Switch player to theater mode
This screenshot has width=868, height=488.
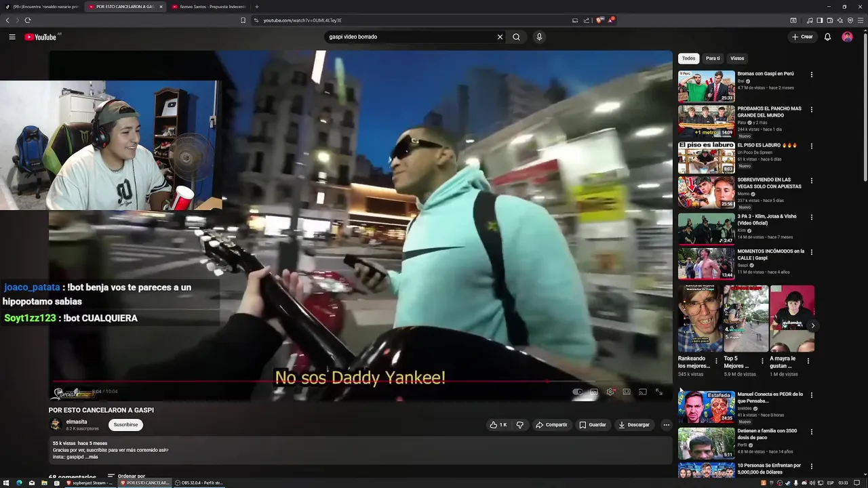tap(627, 392)
